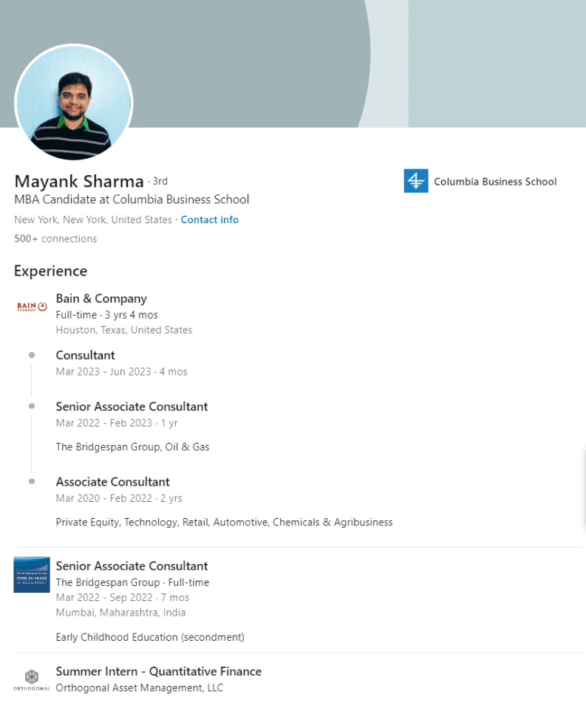
Task: Click the timeline dot beside the Mar 2023 Consultant role
Action: click(32, 355)
